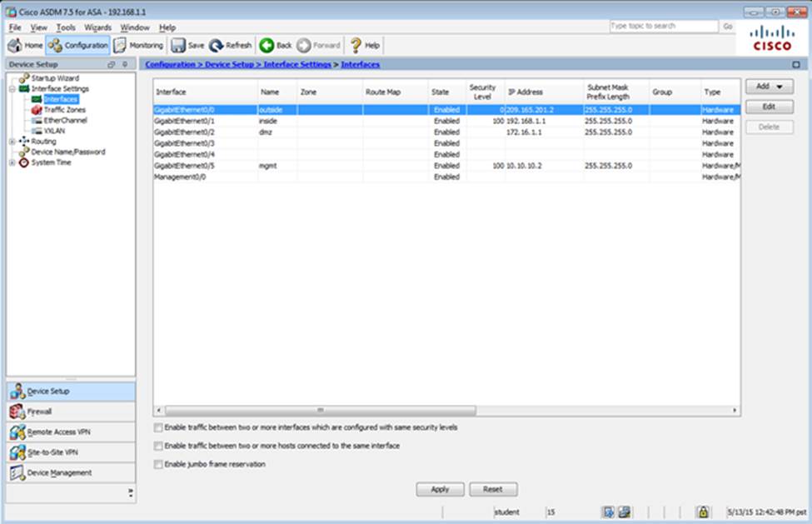812x524 pixels.
Task: Click the Apply button
Action: [440, 490]
